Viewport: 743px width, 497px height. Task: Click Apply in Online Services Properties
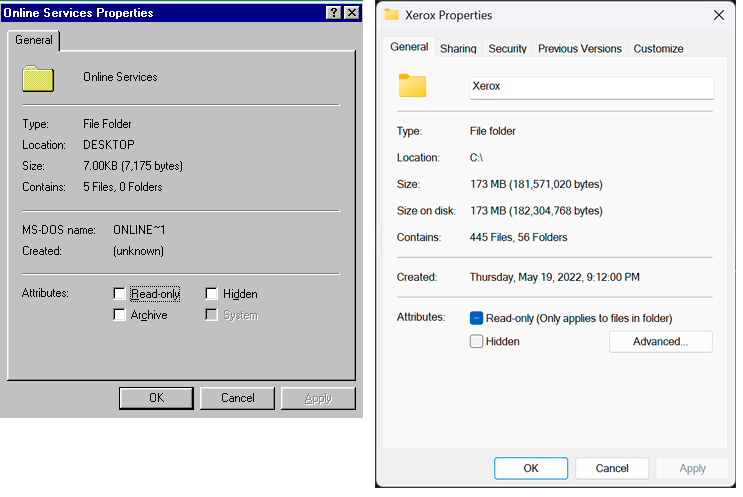click(x=318, y=398)
